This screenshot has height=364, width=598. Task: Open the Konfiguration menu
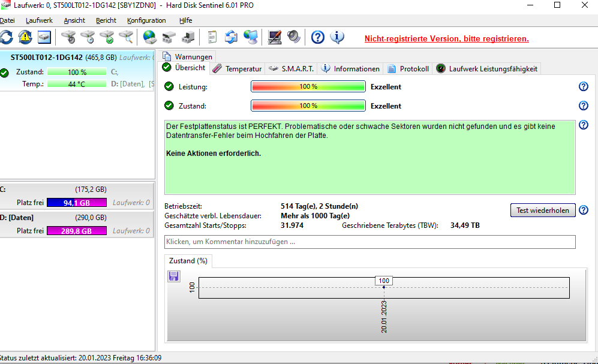click(146, 20)
